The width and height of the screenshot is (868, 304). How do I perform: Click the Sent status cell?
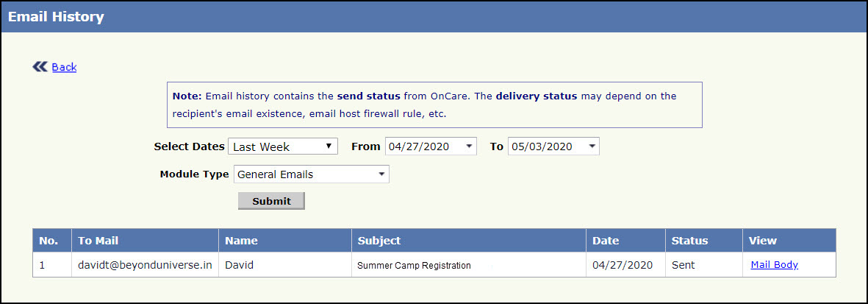click(x=684, y=265)
